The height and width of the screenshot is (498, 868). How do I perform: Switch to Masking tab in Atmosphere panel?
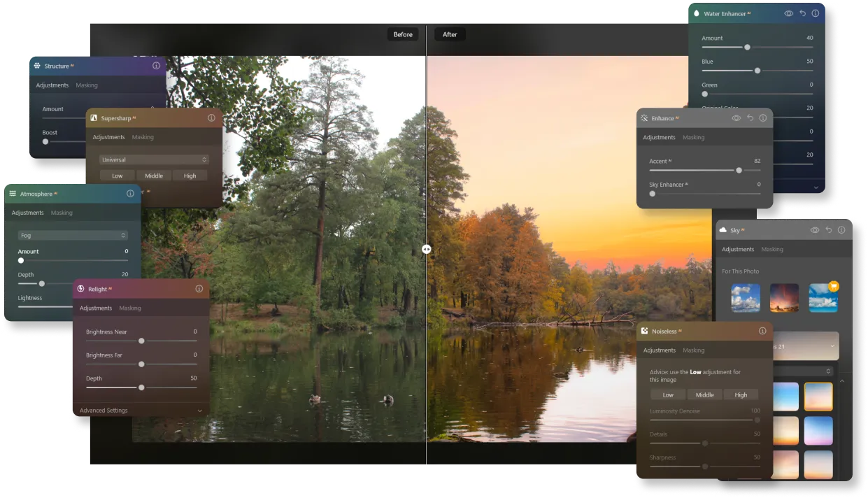click(62, 213)
